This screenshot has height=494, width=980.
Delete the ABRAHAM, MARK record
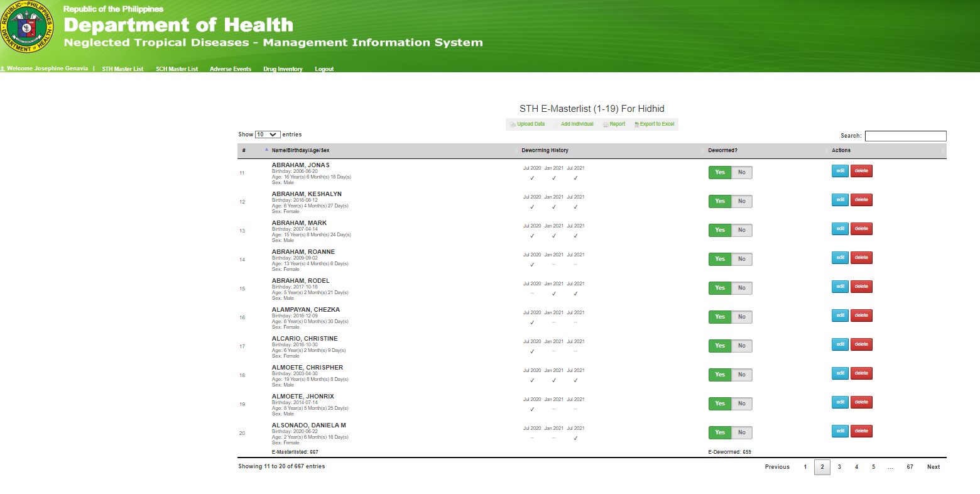(861, 229)
